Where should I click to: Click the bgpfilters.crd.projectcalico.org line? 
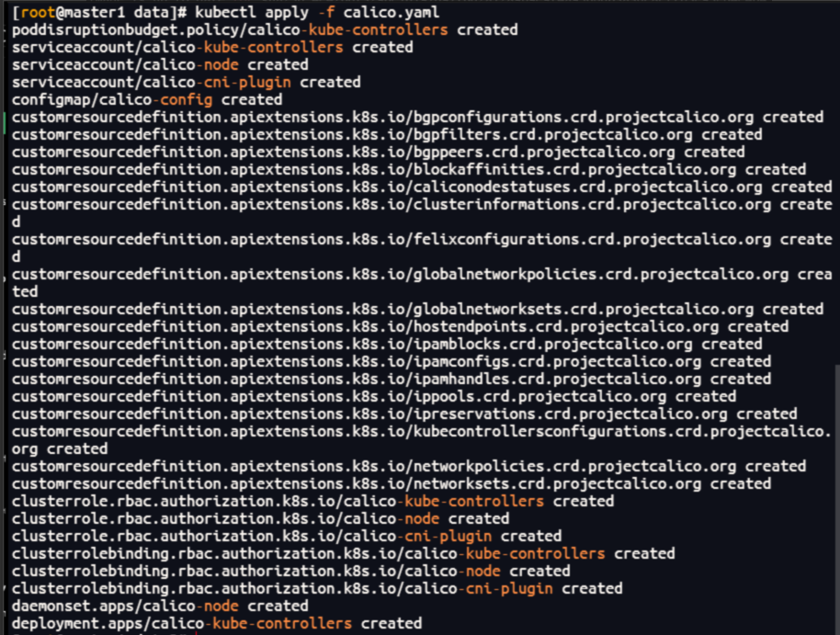click(x=387, y=134)
